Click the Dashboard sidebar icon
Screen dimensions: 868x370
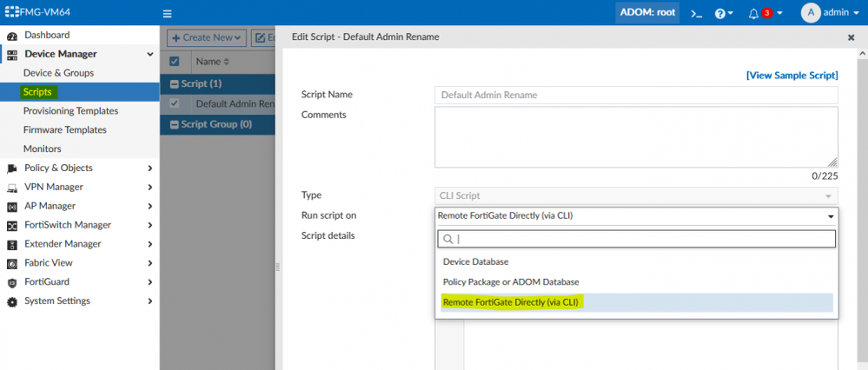pos(12,36)
